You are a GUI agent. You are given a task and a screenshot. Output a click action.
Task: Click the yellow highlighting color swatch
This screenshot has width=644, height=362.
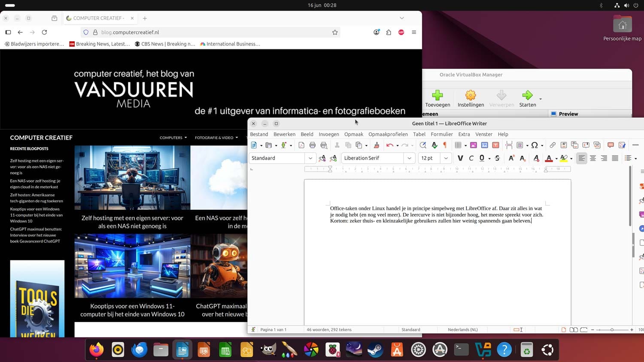(564, 158)
